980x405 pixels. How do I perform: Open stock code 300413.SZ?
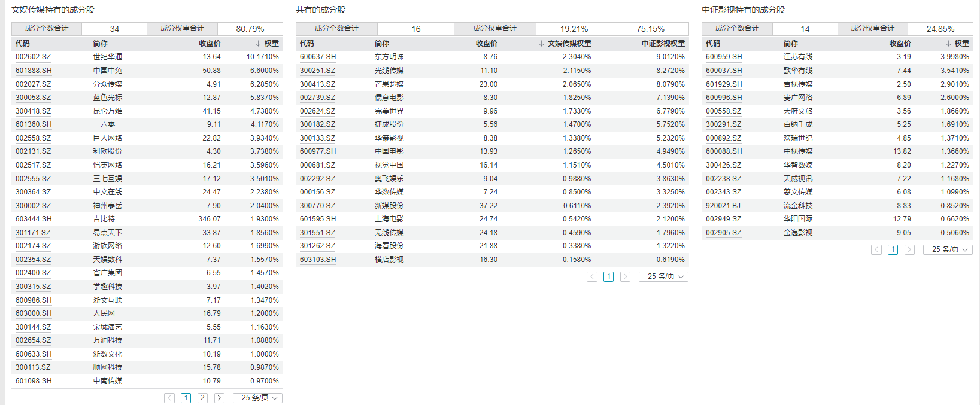coord(318,84)
